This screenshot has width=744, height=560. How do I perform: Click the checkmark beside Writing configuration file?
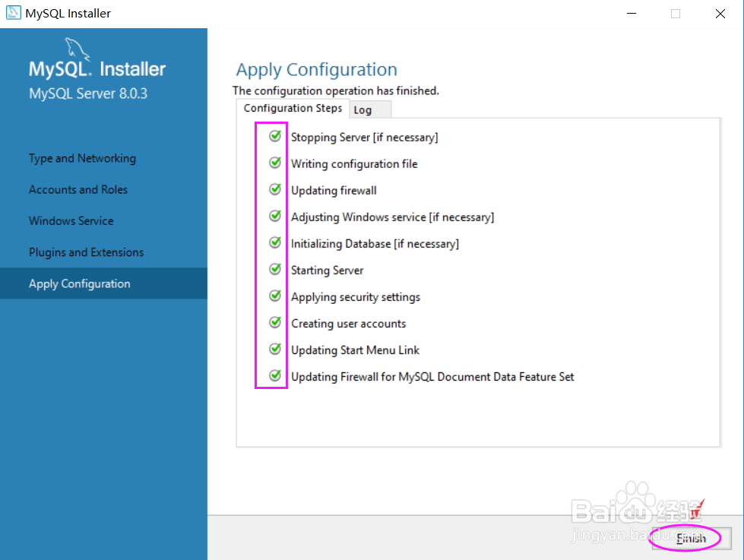point(273,162)
